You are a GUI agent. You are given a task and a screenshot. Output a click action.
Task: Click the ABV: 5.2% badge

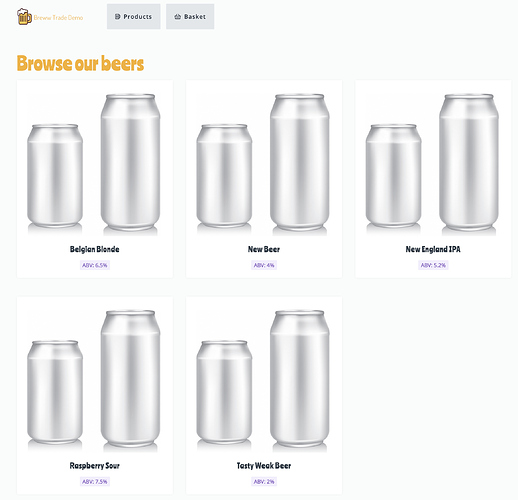pos(433,265)
